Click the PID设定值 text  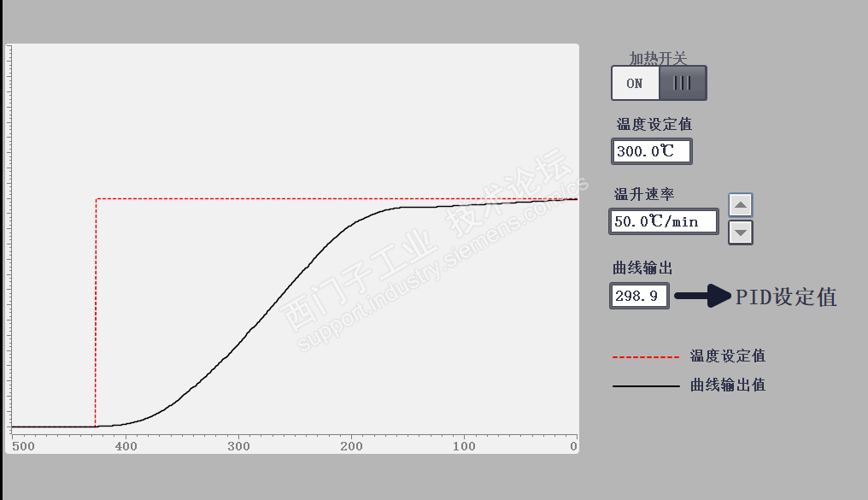786,297
